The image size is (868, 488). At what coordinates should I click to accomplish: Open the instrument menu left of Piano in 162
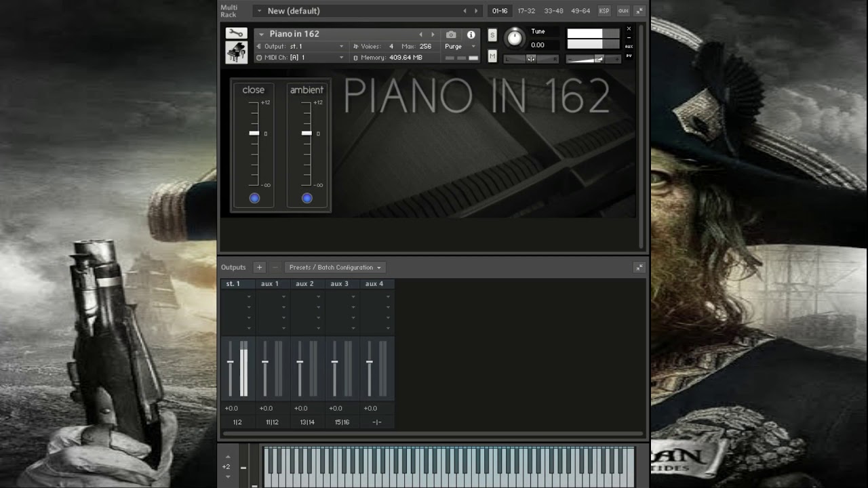pos(261,34)
